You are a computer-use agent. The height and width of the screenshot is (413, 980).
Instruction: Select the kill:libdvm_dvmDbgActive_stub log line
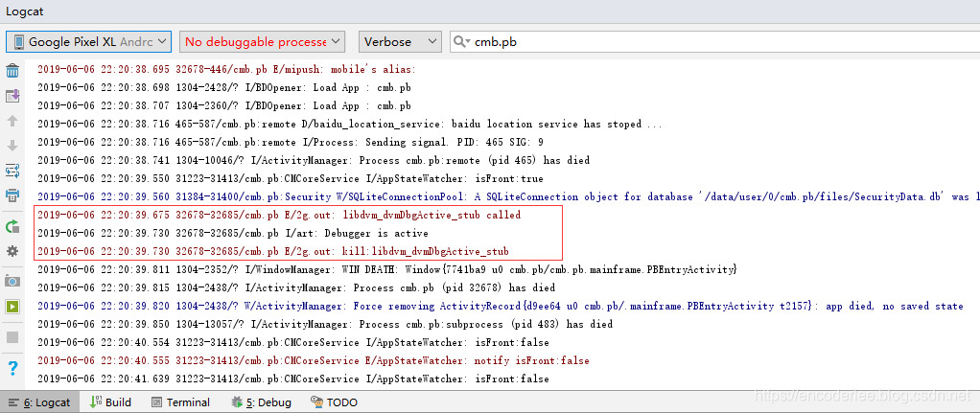coord(272,251)
